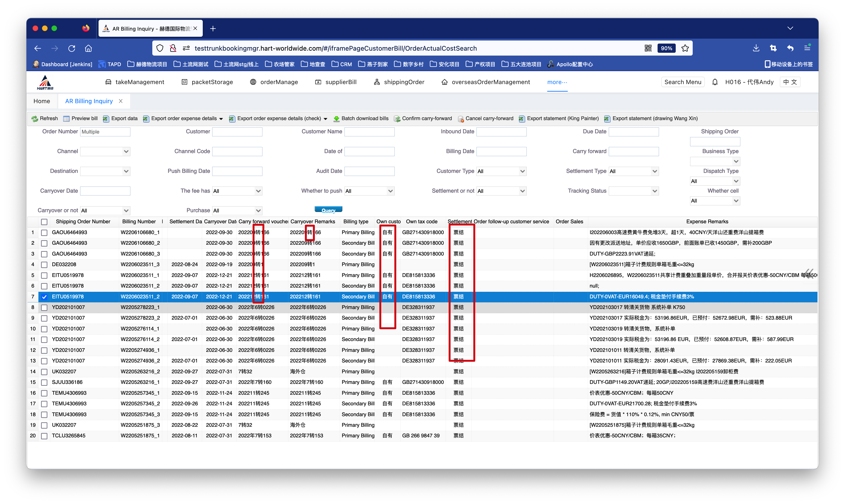Open Export order expense details arrow
This screenshot has width=845, height=504.
tap(221, 118)
